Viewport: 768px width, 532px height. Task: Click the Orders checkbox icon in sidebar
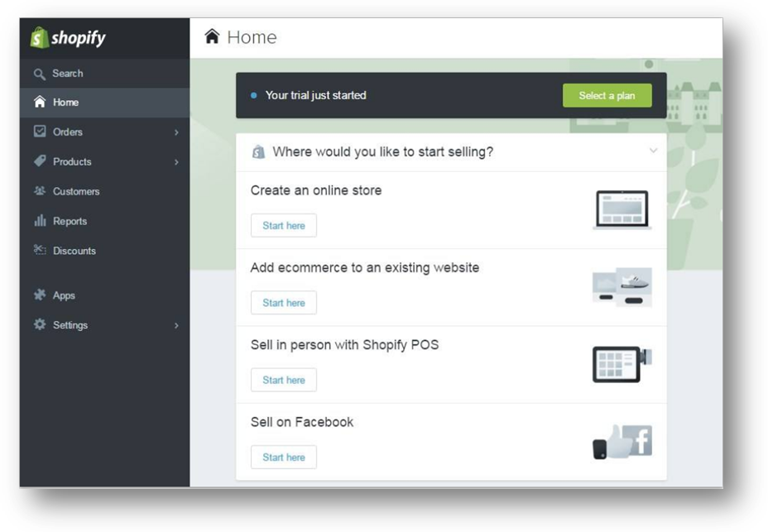pyautogui.click(x=40, y=132)
